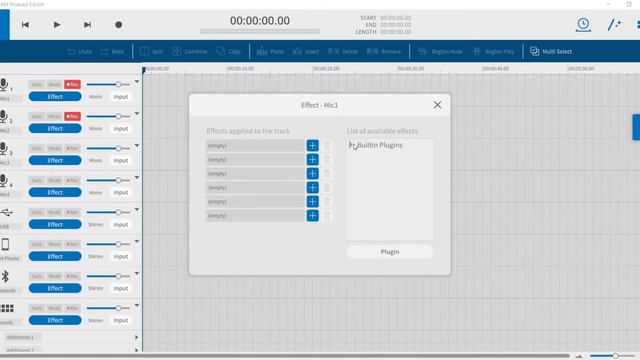
Task: Select the sound pads grid track icon
Action: coord(7,308)
